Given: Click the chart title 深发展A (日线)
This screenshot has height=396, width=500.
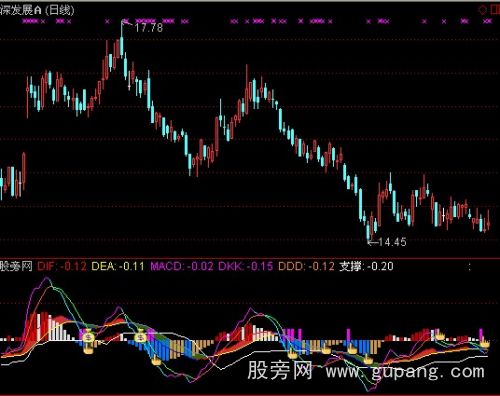Looking at the screenshot, I should coord(37,10).
